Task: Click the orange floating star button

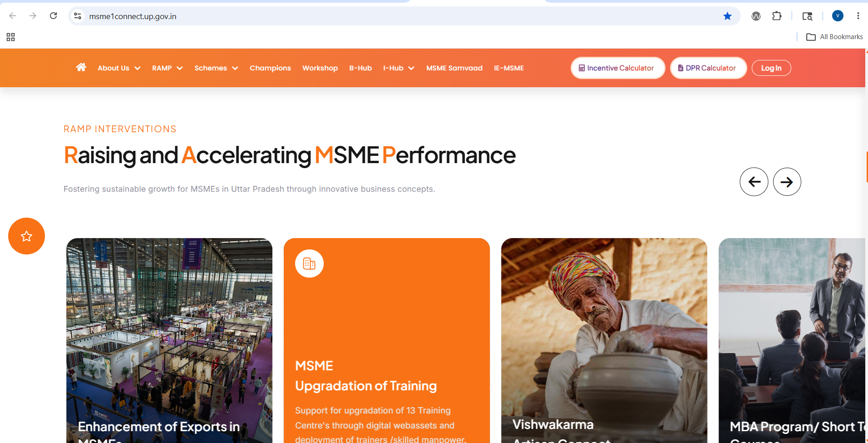Action: click(x=26, y=236)
